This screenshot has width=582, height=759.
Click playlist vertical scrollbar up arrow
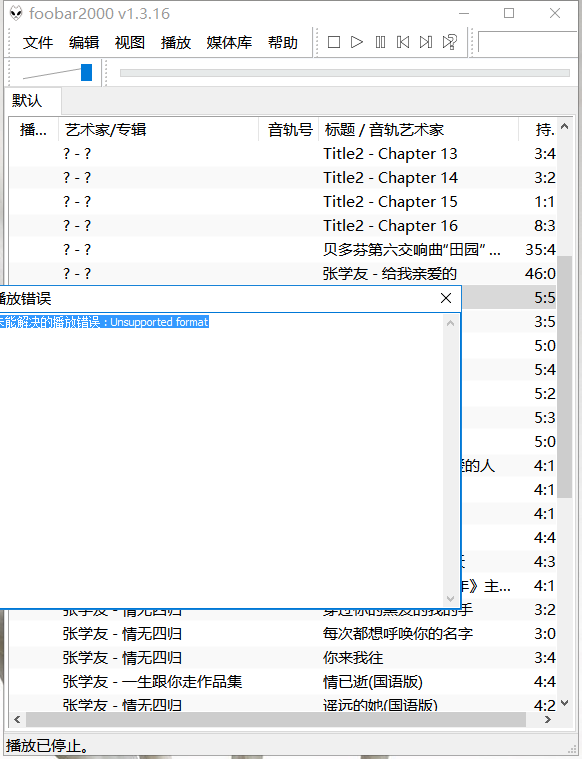click(565, 127)
